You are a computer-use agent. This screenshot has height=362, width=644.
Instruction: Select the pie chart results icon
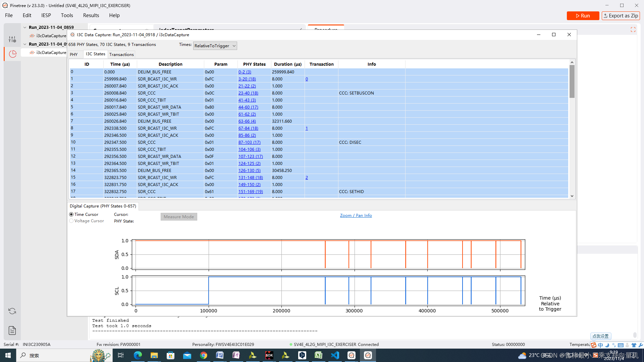click(12, 54)
